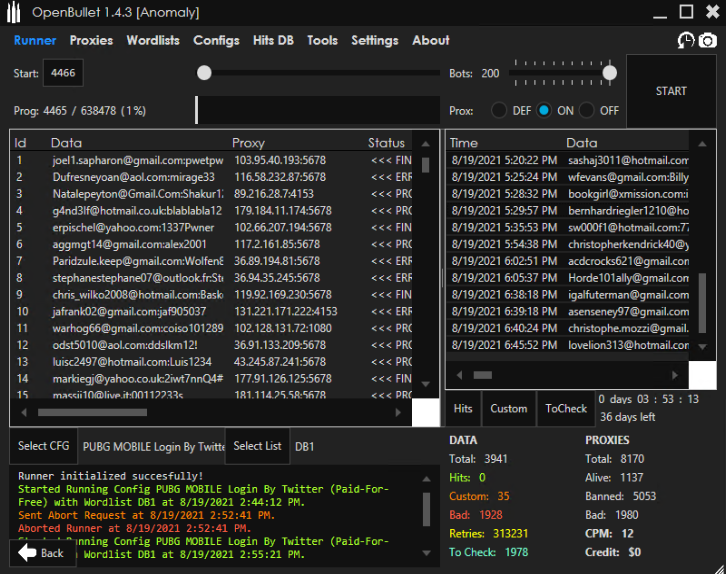The image size is (726, 574).
Task: Click the bot list horizontal scrollbar thumb
Action: [92, 412]
